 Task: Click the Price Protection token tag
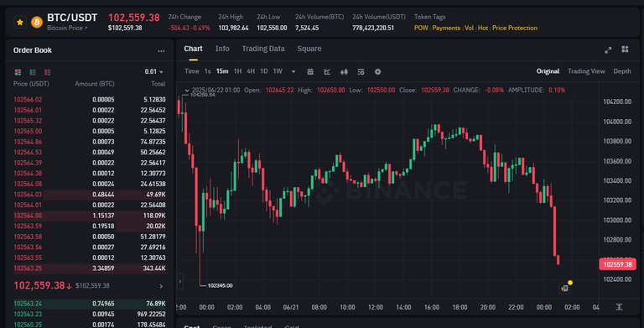pos(515,28)
